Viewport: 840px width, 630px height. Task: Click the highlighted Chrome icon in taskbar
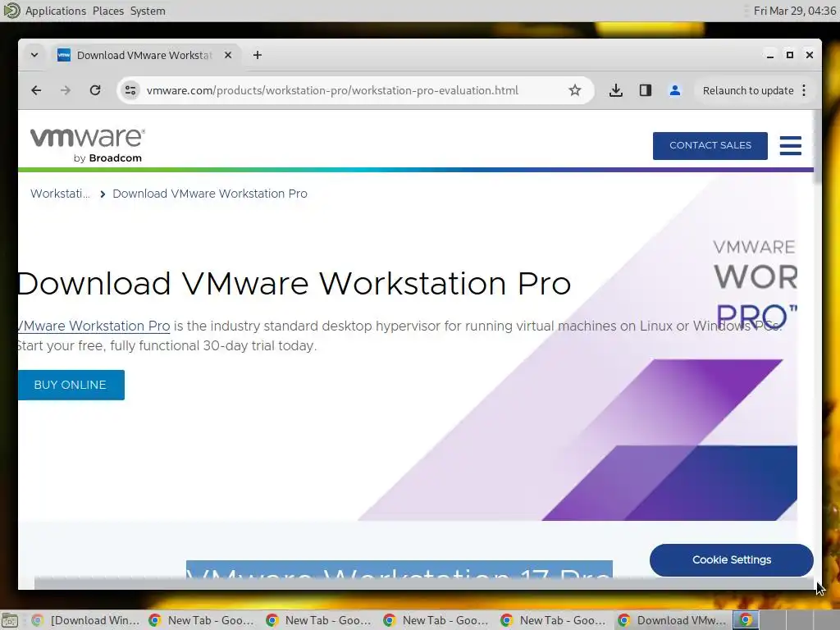746,620
